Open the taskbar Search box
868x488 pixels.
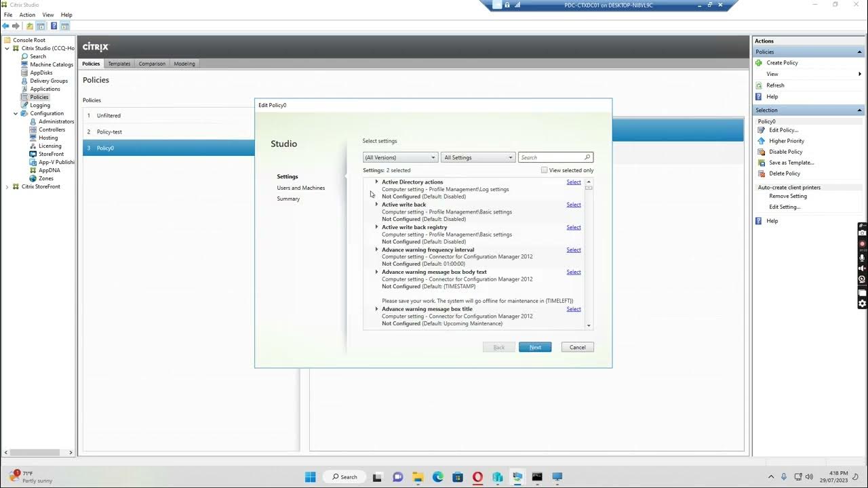click(344, 476)
